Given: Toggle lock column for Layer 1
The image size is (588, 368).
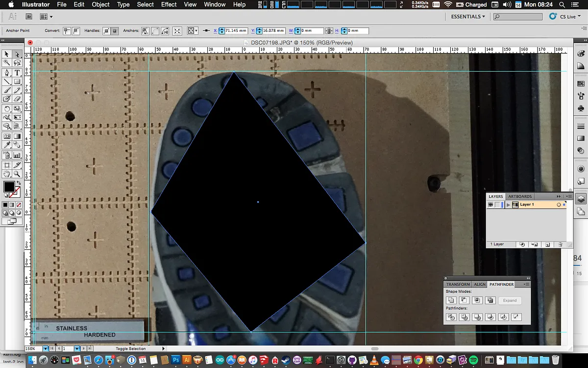Looking at the screenshot, I should (497, 205).
